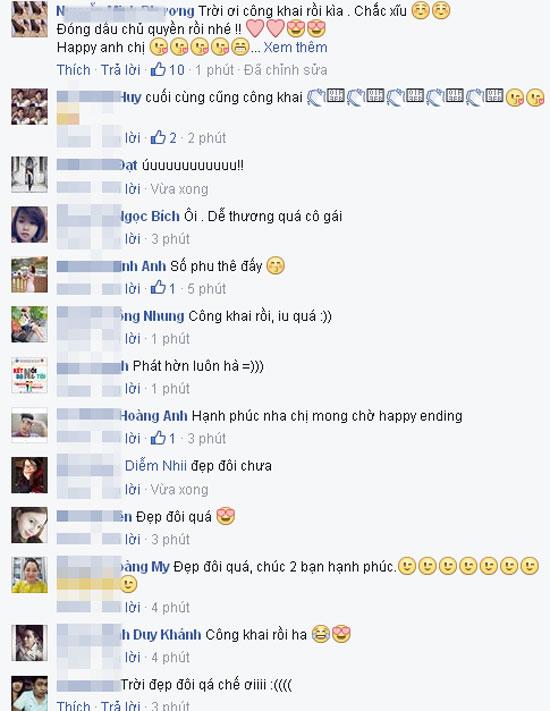Open Ngọc Bích's profile name
Image resolution: width=550 pixels, height=711 pixels.
(x=150, y=216)
